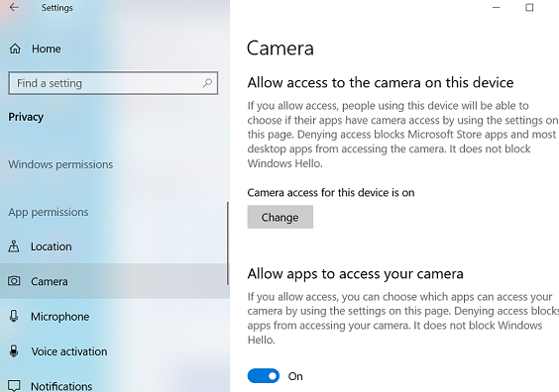Screen dimensions: 559x392
Task: Click the back arrow in Settings
Action: click(x=14, y=7)
